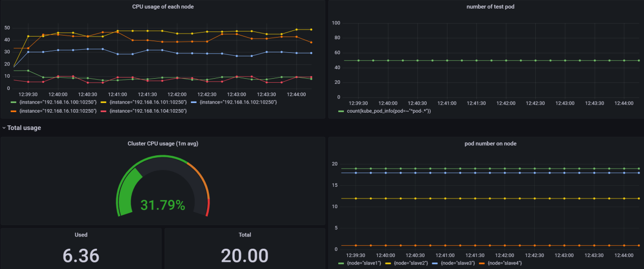Screen dimensions: 644x269
Task: Click the 31.79% gauge value
Action: pos(163,206)
